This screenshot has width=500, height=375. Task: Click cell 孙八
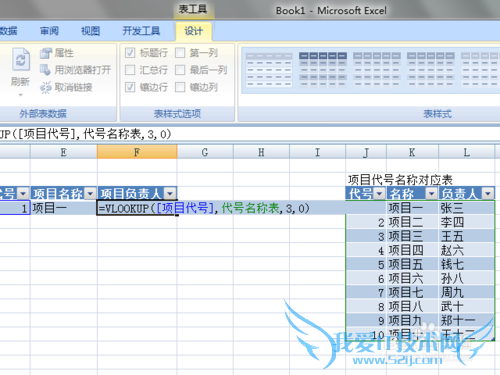tap(467, 278)
